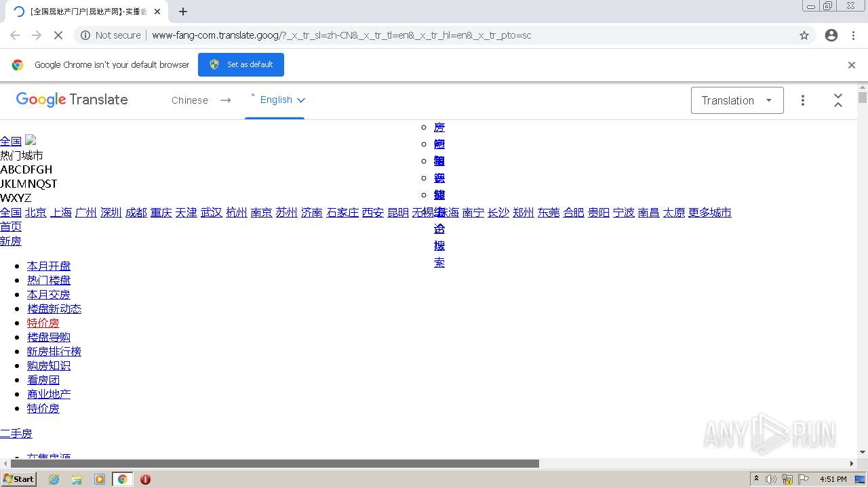Open the media player taskbar icon

pyautogui.click(x=100, y=479)
